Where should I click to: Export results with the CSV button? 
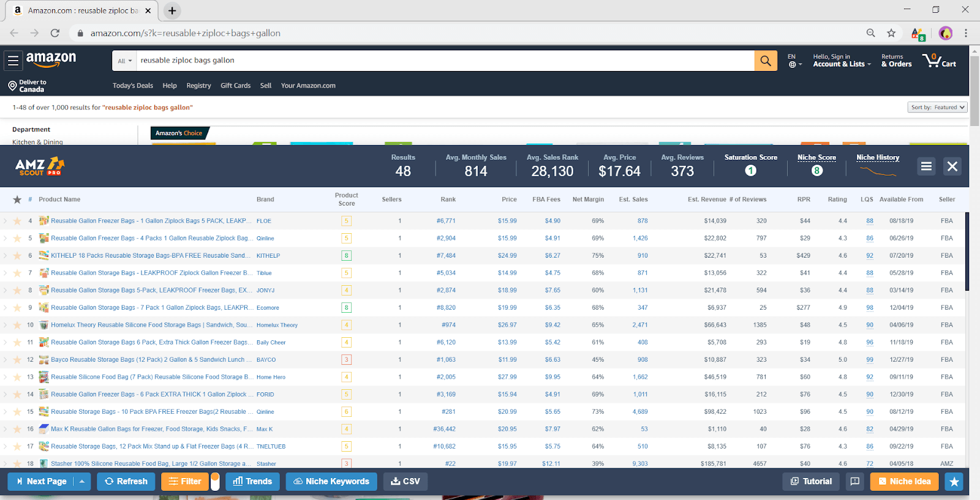tap(405, 482)
